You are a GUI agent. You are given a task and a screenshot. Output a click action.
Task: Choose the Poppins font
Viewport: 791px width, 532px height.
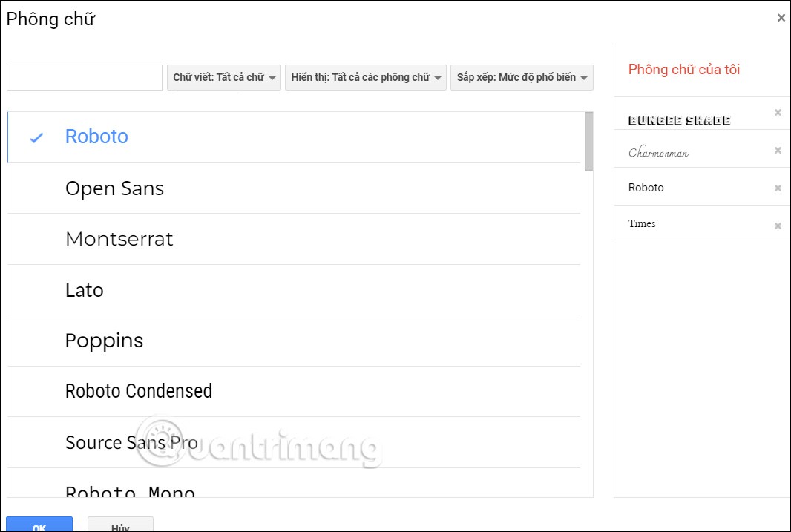[x=294, y=341]
